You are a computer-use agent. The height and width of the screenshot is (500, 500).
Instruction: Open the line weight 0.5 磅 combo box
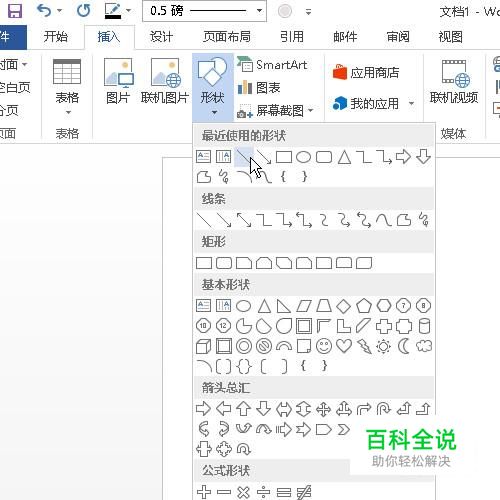click(204, 11)
